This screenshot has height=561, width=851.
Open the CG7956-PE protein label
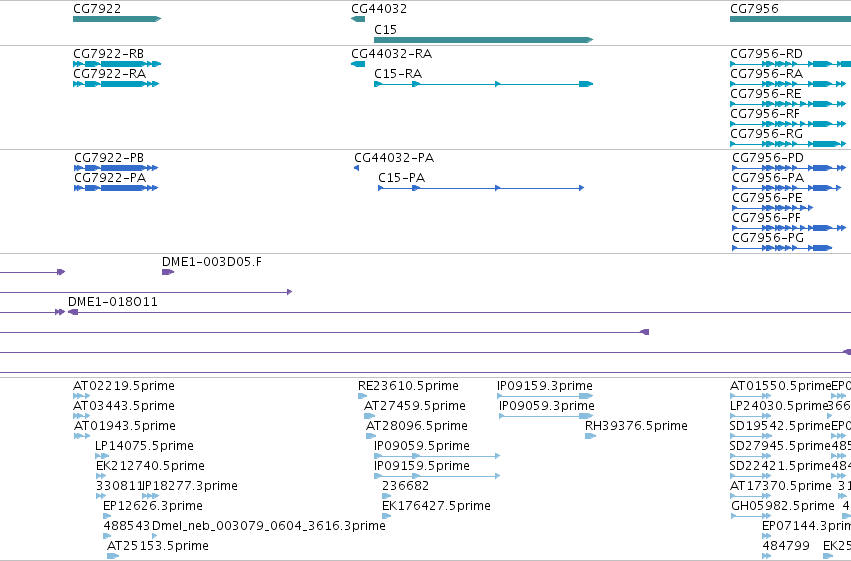point(767,198)
